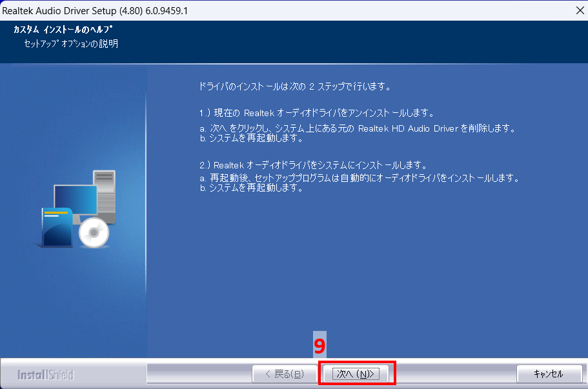Viewport: 588px width, 389px height.
Task: Click the カスタム インストールのヘルプ heading
Action: click(63, 30)
